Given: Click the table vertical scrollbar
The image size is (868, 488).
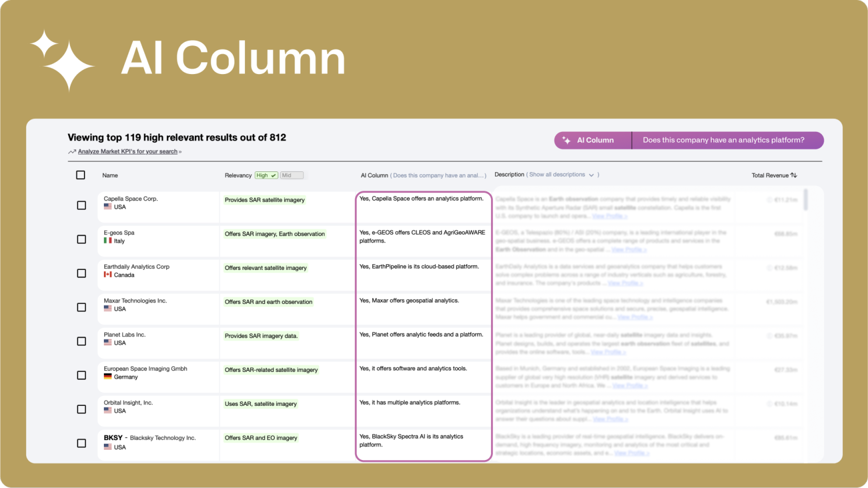Looking at the screenshot, I should coord(806,199).
